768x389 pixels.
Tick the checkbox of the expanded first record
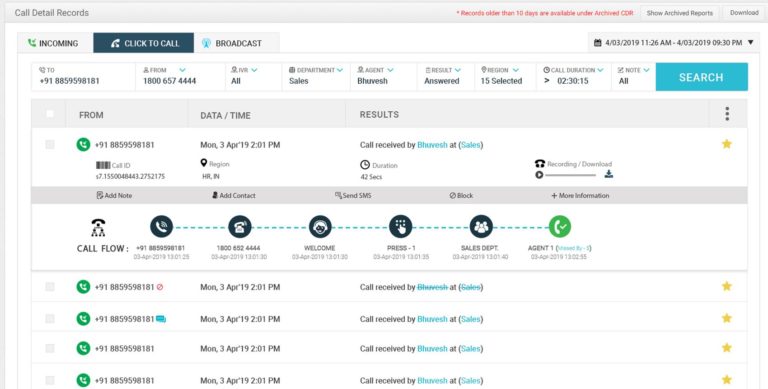tap(49, 145)
